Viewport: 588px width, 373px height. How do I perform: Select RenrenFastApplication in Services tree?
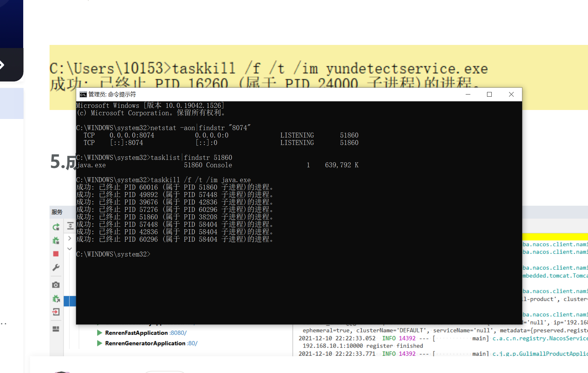137,333
